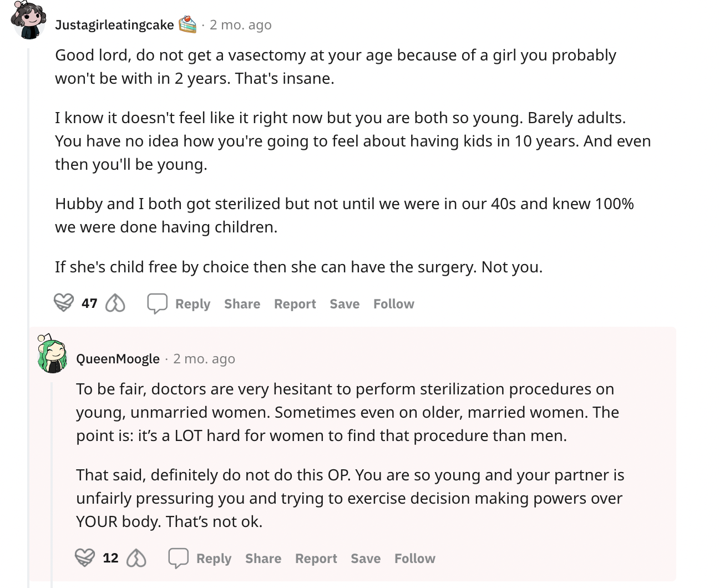The height and width of the screenshot is (588, 719).
Task: Upvote Justagirleatingcake's comment
Action: point(64,303)
